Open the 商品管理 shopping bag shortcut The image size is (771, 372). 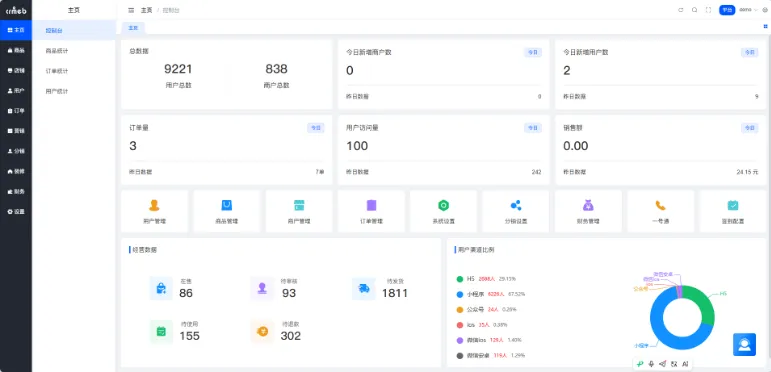[226, 211]
